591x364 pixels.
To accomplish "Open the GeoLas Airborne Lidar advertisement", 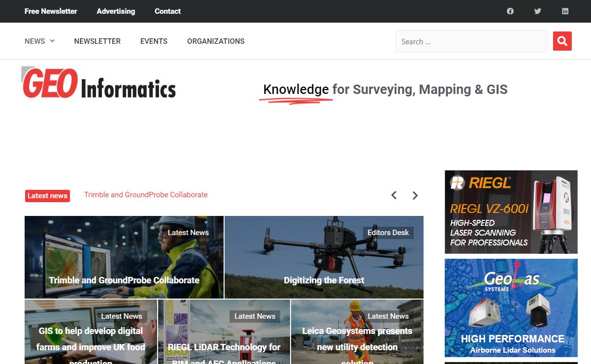I will 511,308.
